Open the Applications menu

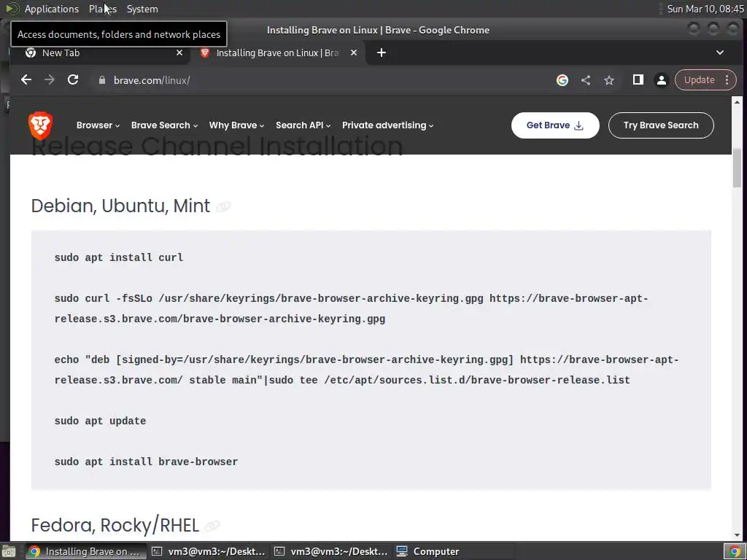click(52, 9)
